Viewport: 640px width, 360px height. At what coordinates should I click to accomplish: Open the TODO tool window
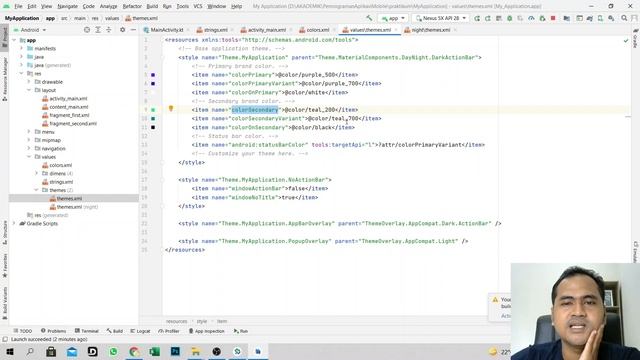[x=22, y=331]
